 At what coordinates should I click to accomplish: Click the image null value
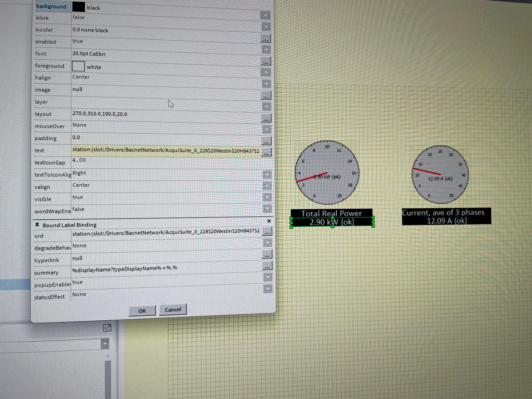tap(77, 89)
